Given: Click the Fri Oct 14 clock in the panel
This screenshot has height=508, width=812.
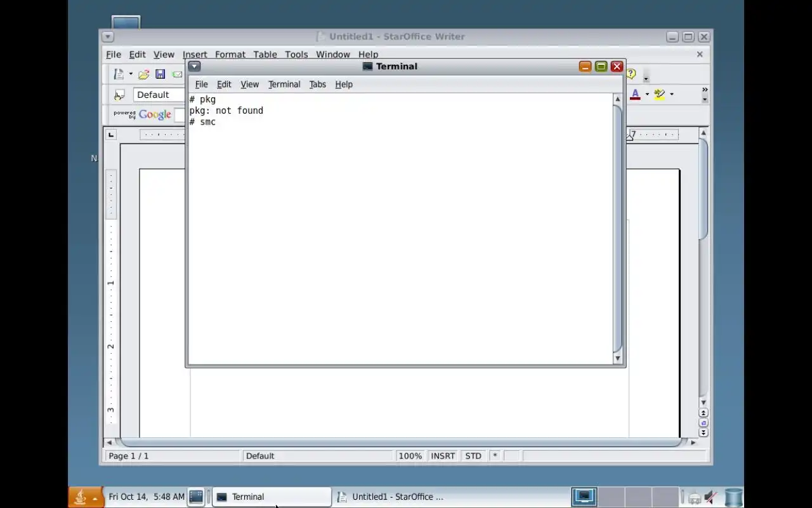Looking at the screenshot, I should click(147, 497).
